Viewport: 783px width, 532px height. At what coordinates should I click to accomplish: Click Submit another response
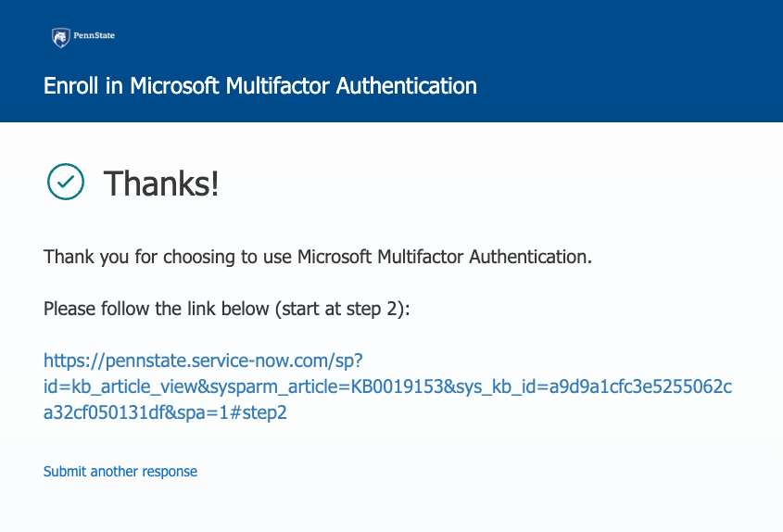coord(120,472)
